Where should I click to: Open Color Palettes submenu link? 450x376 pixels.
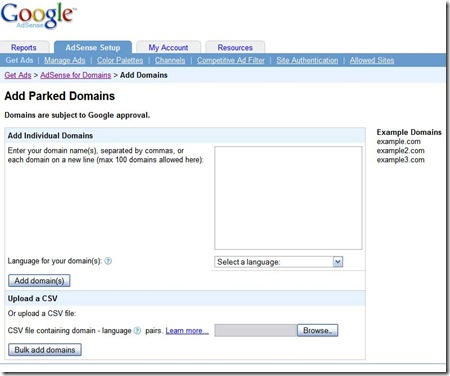pos(120,60)
